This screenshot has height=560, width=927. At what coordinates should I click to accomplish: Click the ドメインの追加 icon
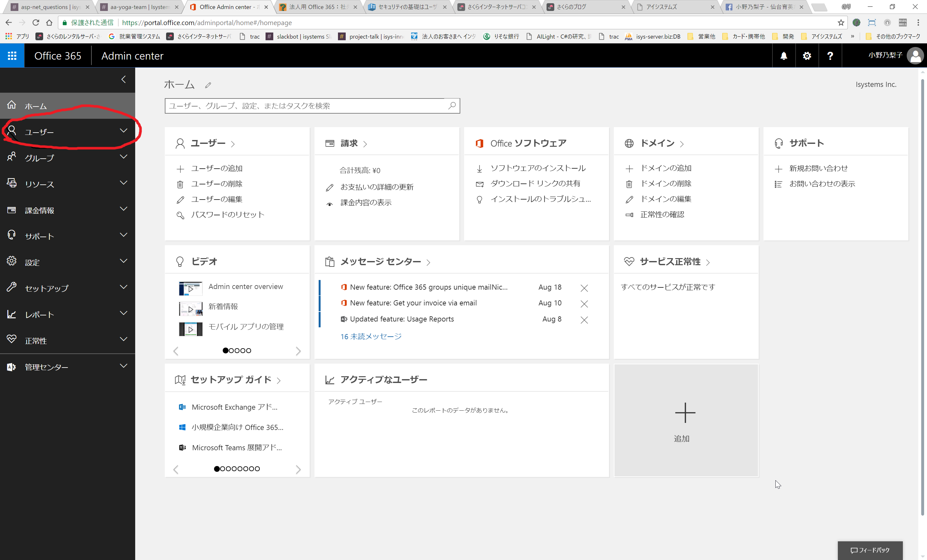(x=628, y=168)
